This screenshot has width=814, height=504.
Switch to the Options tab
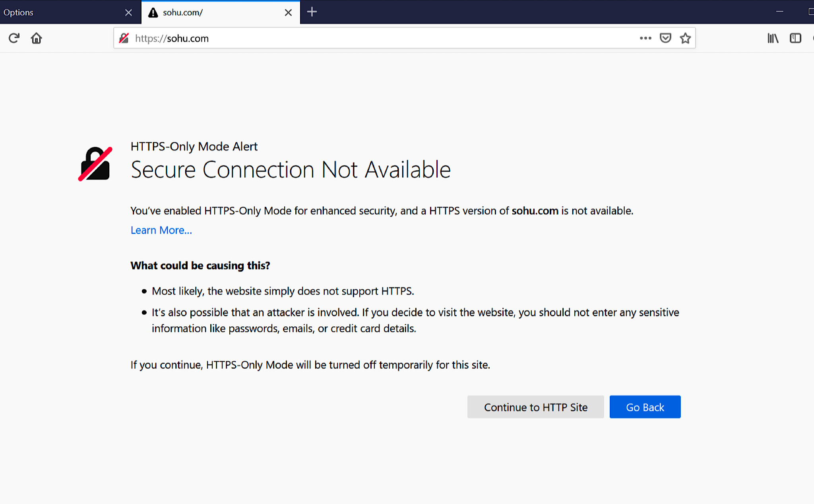click(60, 12)
